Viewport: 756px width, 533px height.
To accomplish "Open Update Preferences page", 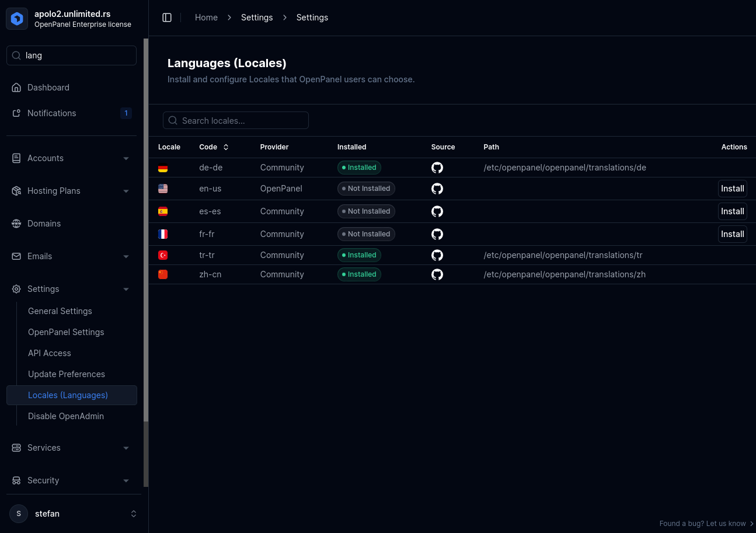I will coord(67,374).
